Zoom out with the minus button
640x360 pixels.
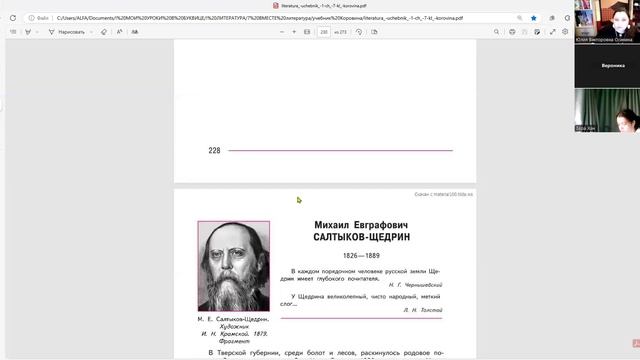tap(282, 32)
